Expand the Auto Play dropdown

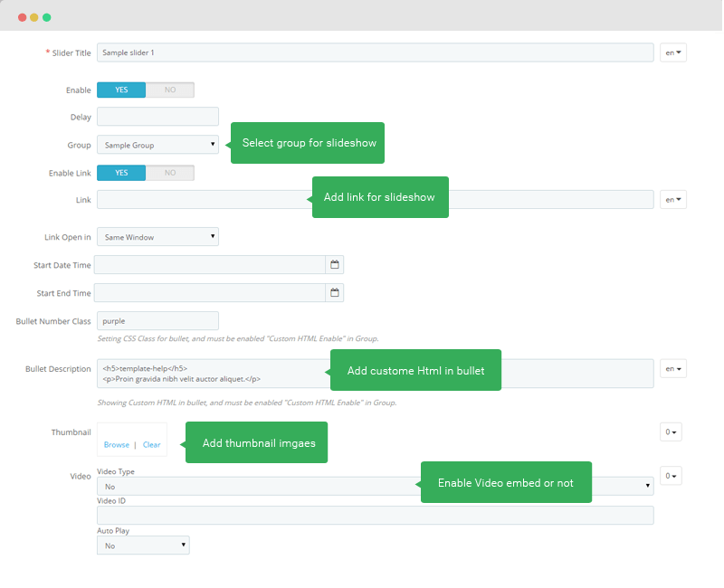[x=143, y=545]
